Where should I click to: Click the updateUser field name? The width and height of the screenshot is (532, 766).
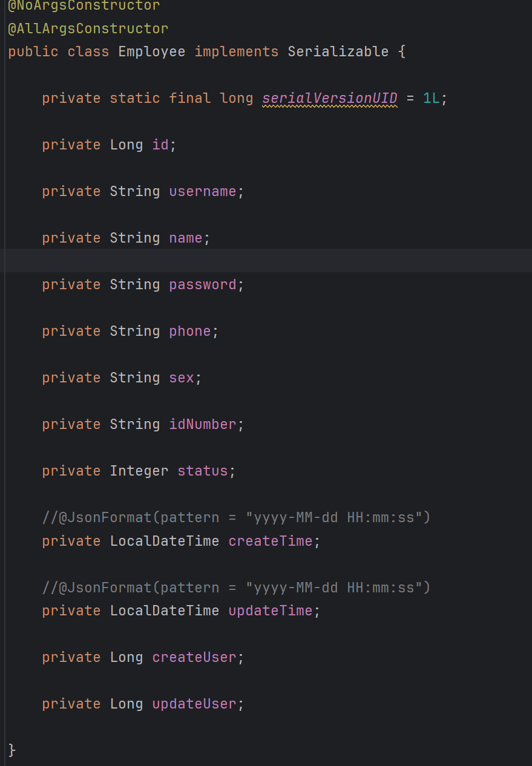click(x=194, y=704)
